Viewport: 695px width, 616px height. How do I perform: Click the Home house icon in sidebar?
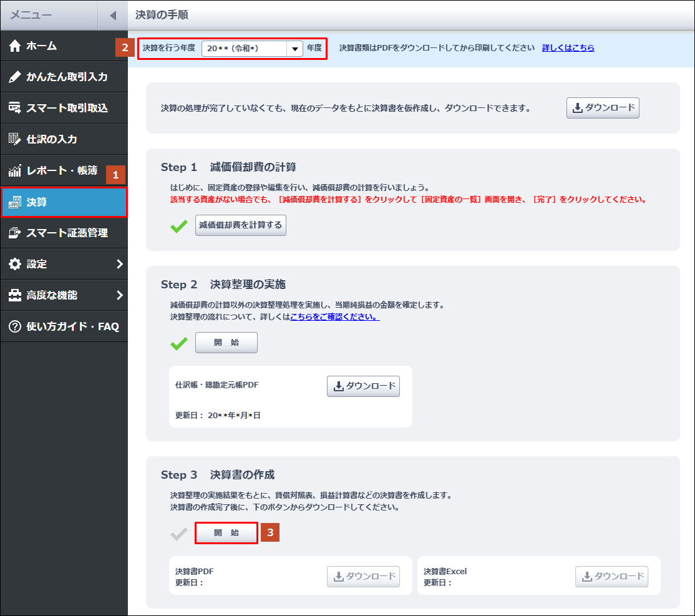[15, 46]
